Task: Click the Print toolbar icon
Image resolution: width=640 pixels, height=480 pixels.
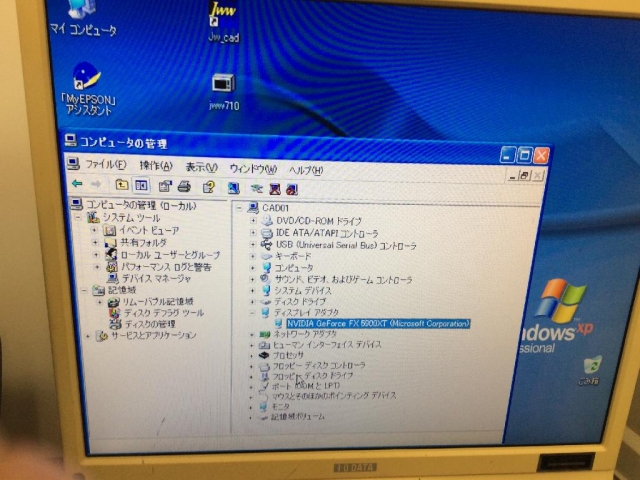Action: 184,187
